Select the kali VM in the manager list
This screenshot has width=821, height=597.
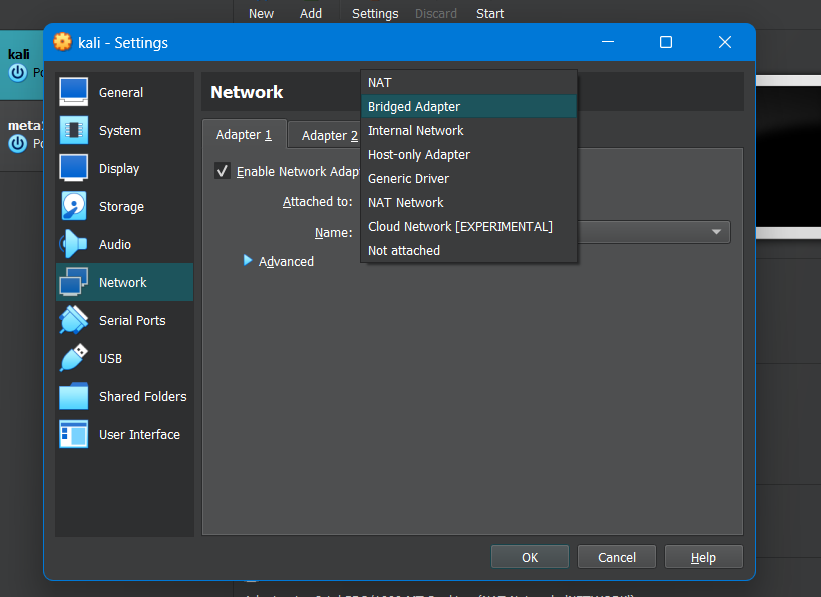tap(22, 65)
